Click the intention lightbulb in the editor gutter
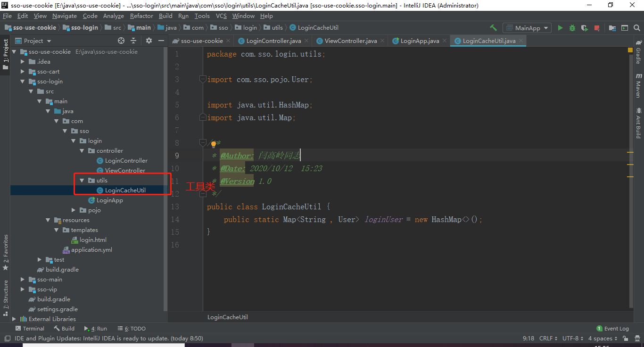The width and height of the screenshot is (644, 347). click(213, 144)
